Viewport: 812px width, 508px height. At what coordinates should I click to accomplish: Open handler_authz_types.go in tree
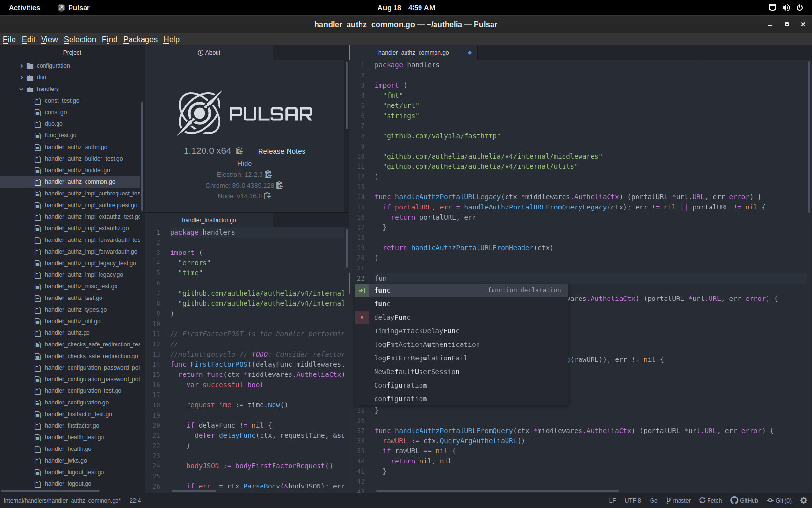(76, 310)
